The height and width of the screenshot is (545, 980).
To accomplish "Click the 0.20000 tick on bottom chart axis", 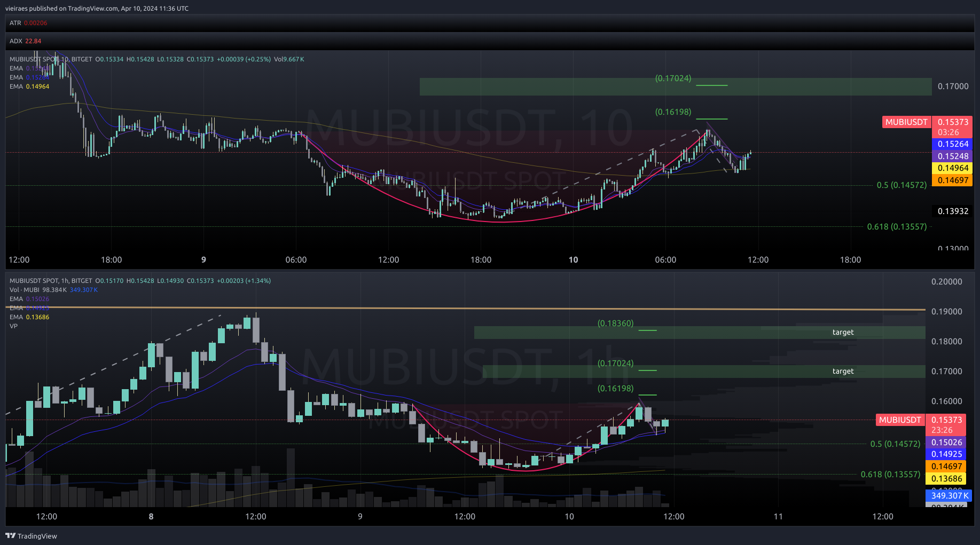I will (x=946, y=282).
